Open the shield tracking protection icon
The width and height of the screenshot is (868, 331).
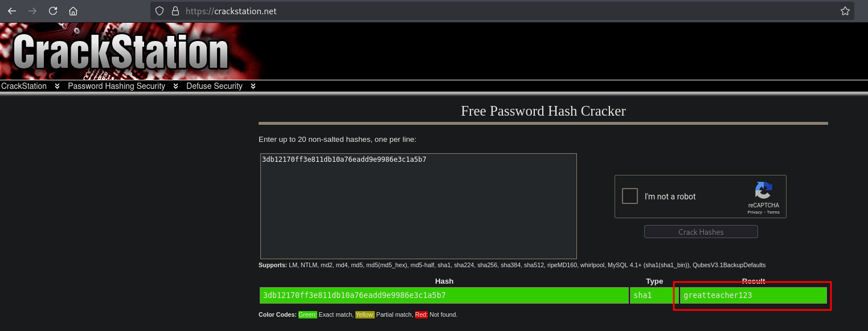coord(159,11)
